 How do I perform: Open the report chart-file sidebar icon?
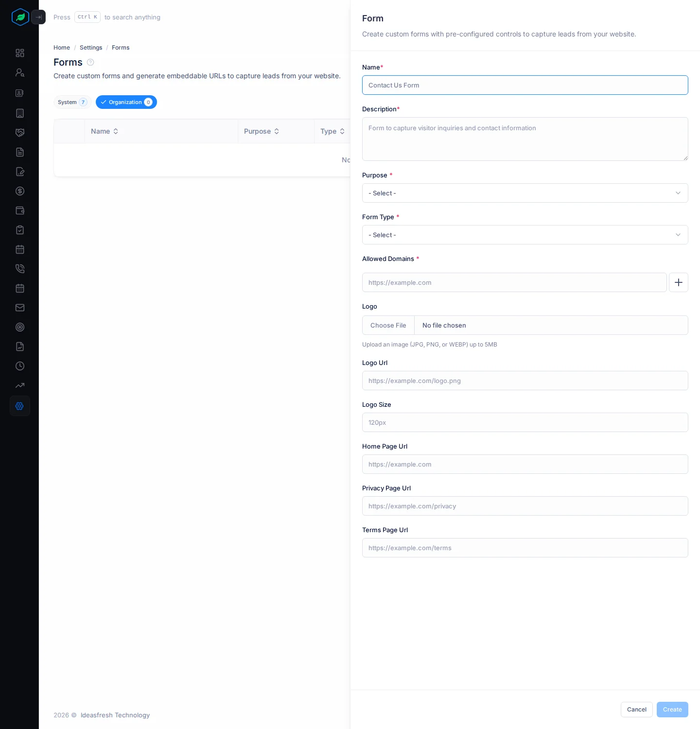click(x=20, y=347)
